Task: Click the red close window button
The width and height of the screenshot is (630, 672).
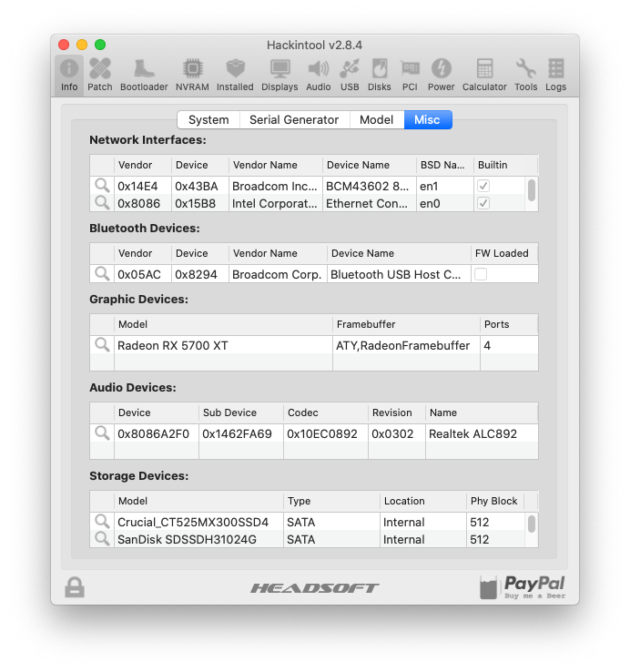Action: click(x=64, y=45)
